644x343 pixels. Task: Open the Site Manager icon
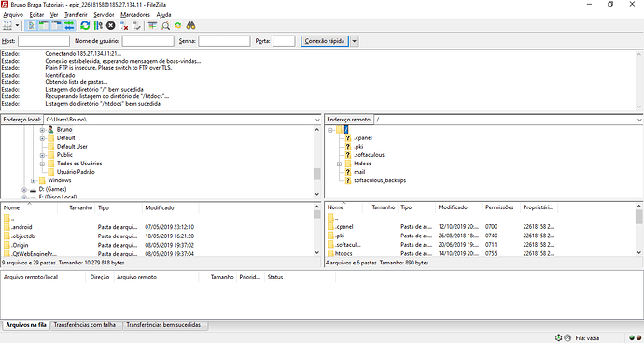[x=7, y=26]
